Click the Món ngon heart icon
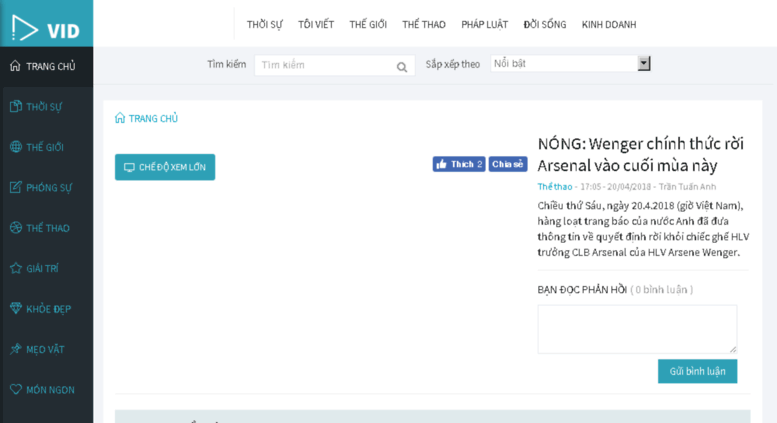 (x=15, y=389)
